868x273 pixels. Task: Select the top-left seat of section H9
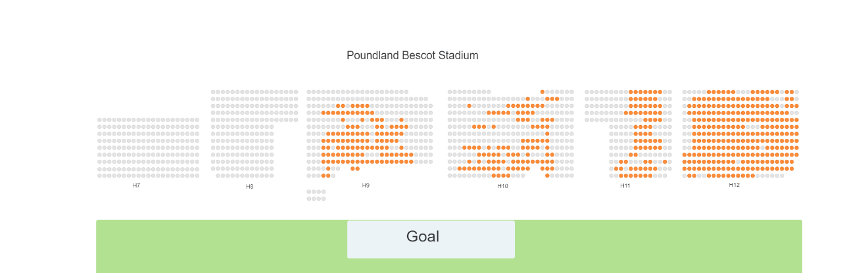tap(309, 92)
